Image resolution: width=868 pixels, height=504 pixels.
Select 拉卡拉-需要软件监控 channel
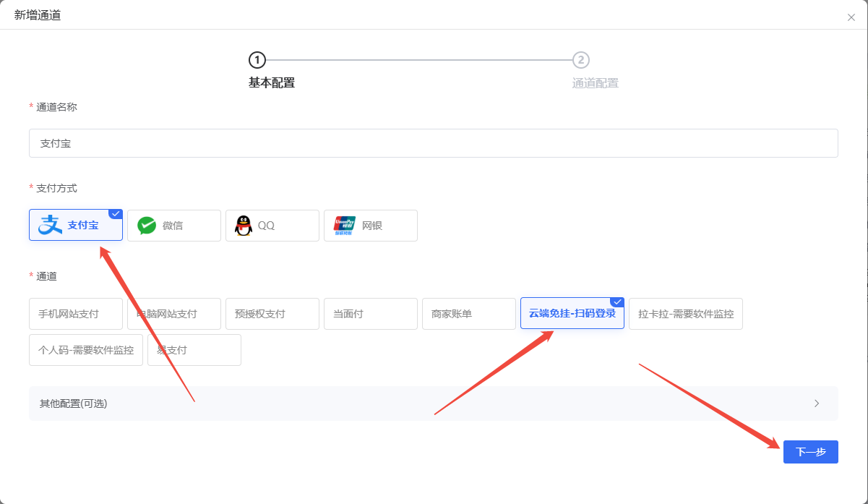pos(685,314)
